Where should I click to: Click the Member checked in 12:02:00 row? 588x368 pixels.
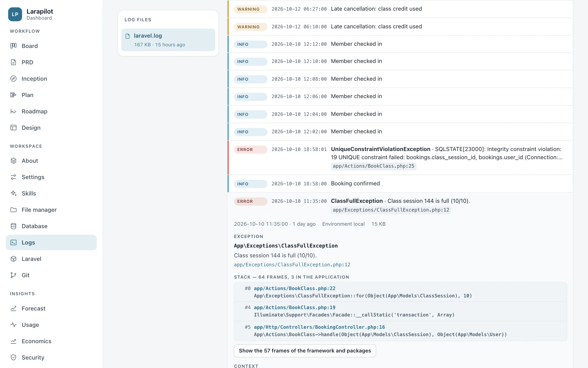click(400, 132)
